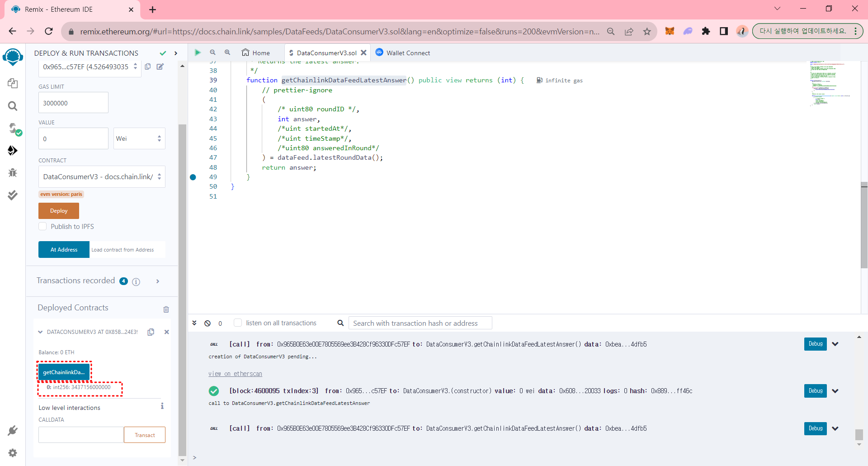The image size is (868, 466).
Task: Close the DataConsumerV3.sol tab
Action: pyautogui.click(x=363, y=52)
